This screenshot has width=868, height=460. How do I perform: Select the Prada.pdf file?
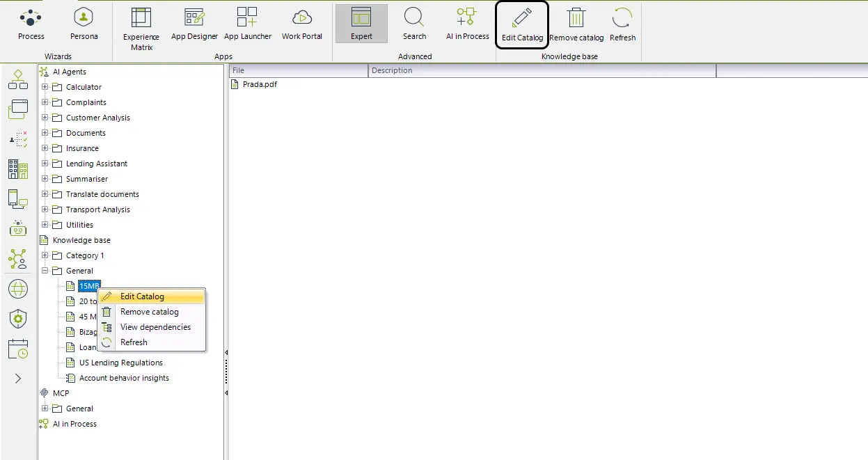[x=260, y=84]
